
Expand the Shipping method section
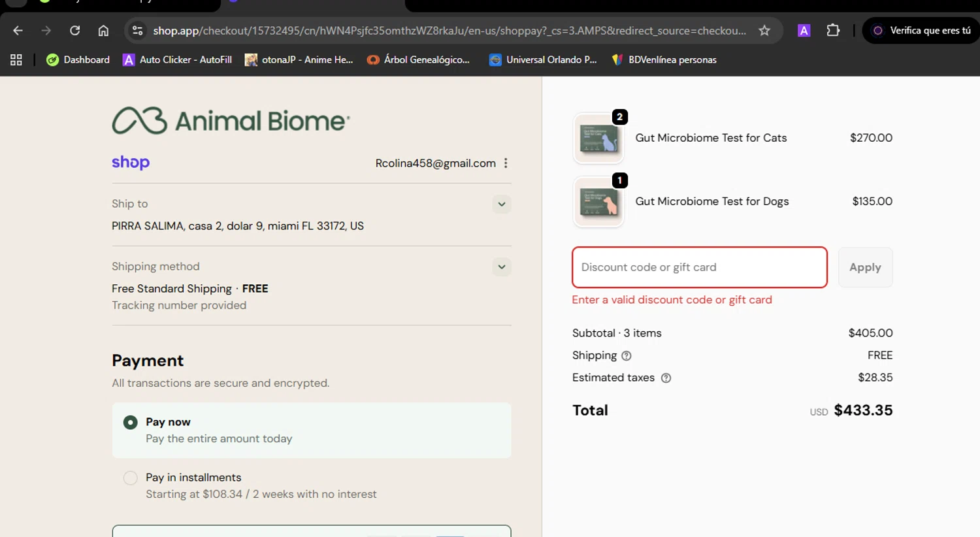click(502, 267)
